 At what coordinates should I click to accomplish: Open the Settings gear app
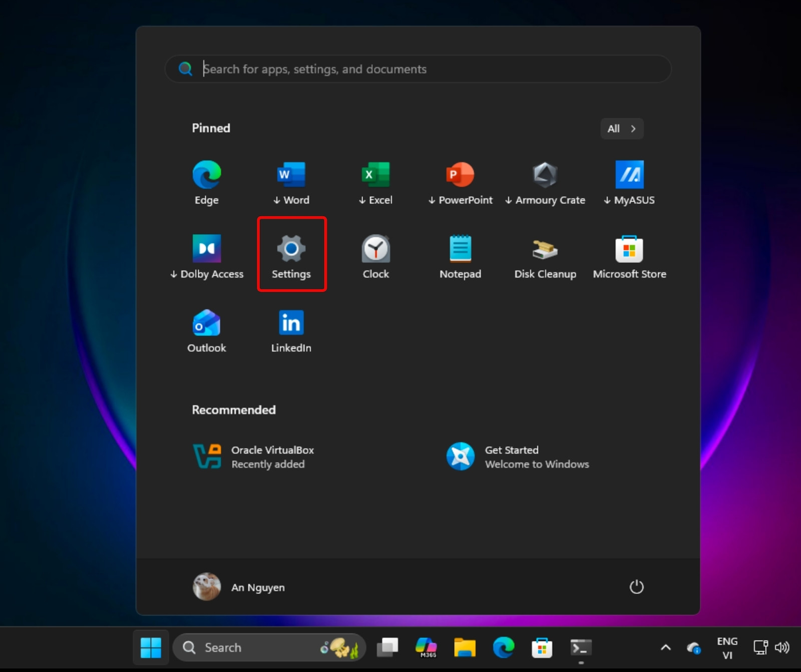[x=291, y=256]
